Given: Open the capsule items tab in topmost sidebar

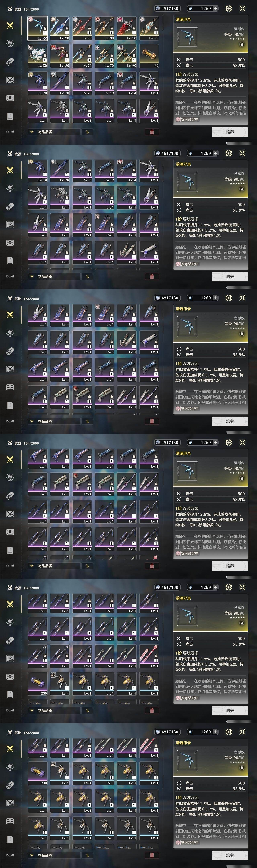Looking at the screenshot, I should click(10, 62).
